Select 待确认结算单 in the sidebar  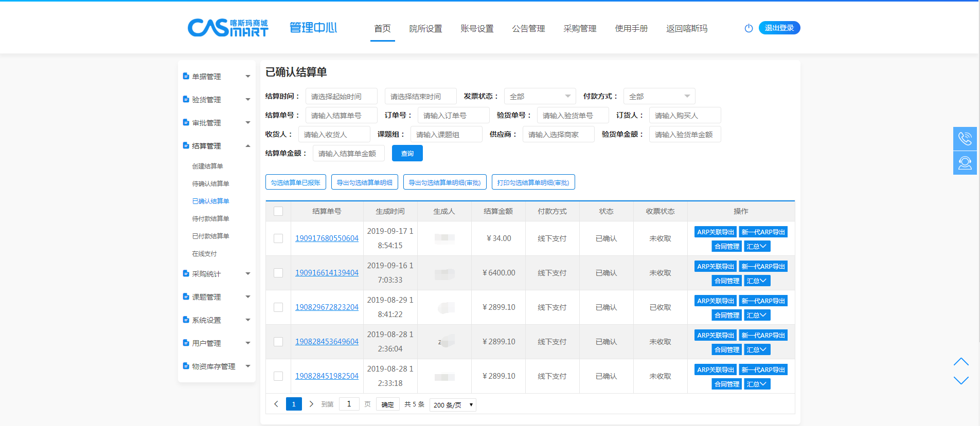pyautogui.click(x=210, y=183)
